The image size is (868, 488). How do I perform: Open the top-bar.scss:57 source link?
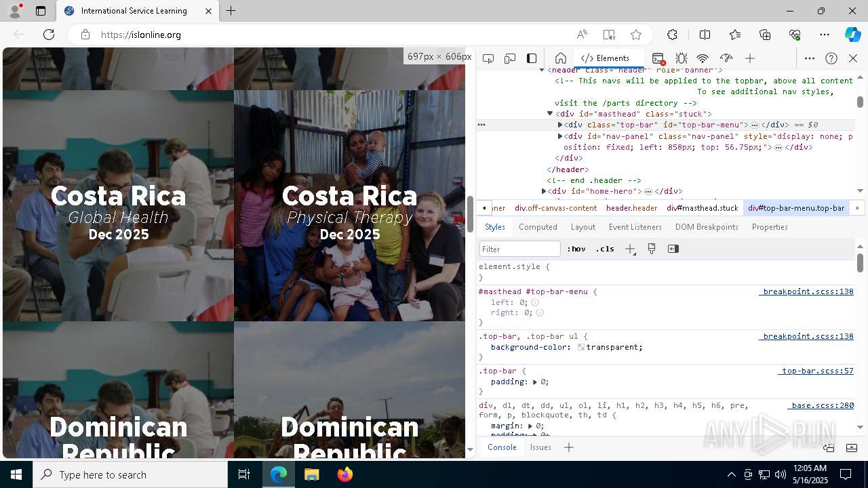[816, 371]
